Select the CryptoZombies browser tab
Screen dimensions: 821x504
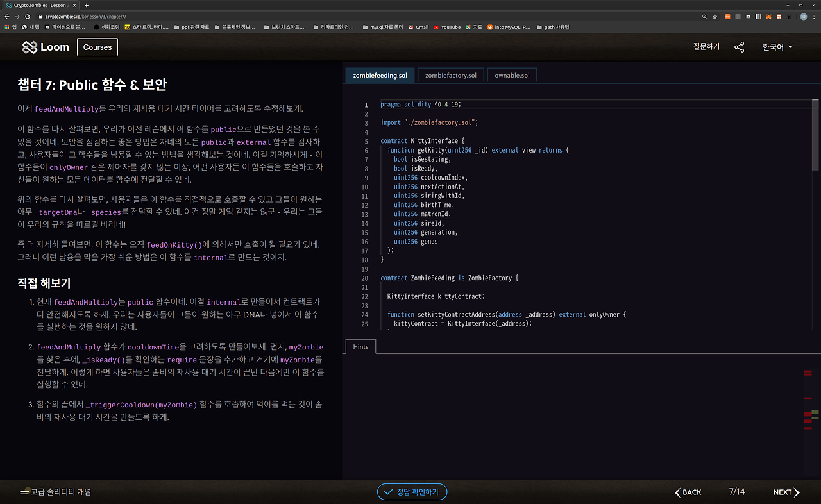click(x=40, y=5)
